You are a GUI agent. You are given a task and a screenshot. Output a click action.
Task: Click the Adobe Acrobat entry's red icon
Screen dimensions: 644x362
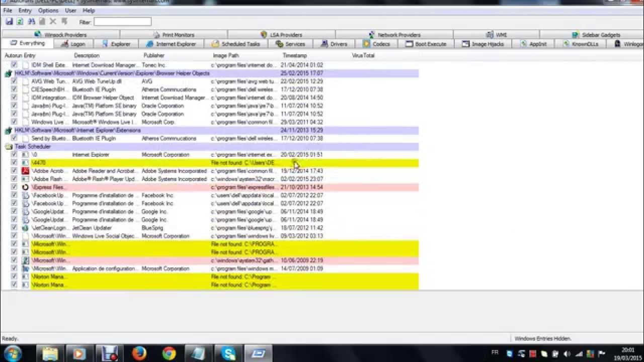[x=26, y=171]
